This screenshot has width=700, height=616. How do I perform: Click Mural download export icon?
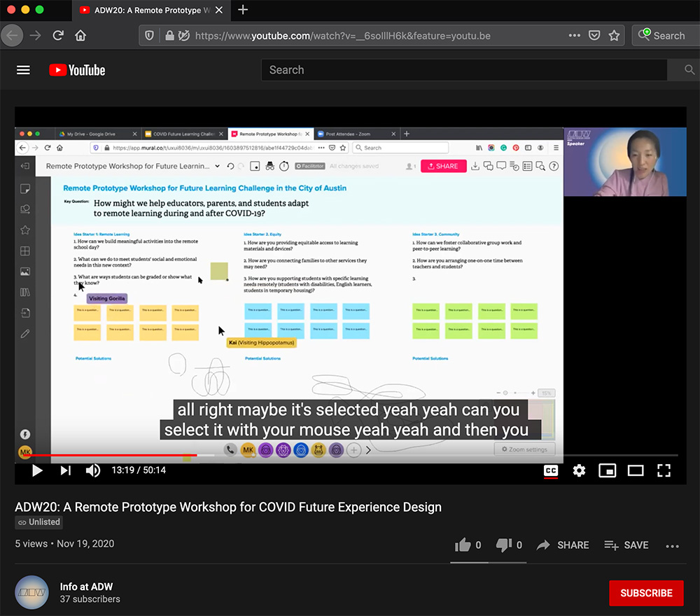pyautogui.click(x=475, y=166)
